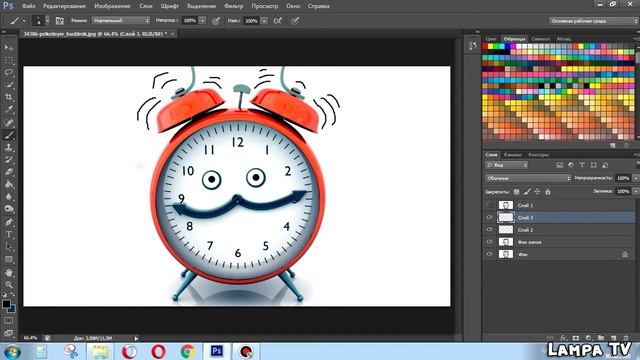Select the Healing Brush tool
This screenshot has width=640, height=360.
click(x=9, y=122)
